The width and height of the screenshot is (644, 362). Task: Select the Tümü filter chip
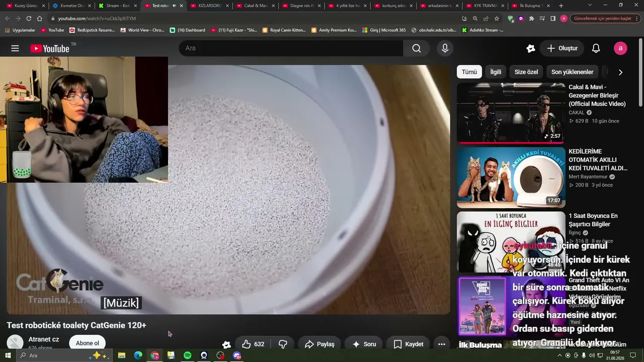[469, 72]
